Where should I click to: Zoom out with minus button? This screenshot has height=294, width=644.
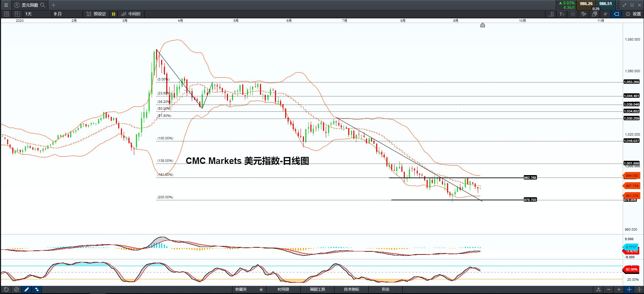click(609, 290)
